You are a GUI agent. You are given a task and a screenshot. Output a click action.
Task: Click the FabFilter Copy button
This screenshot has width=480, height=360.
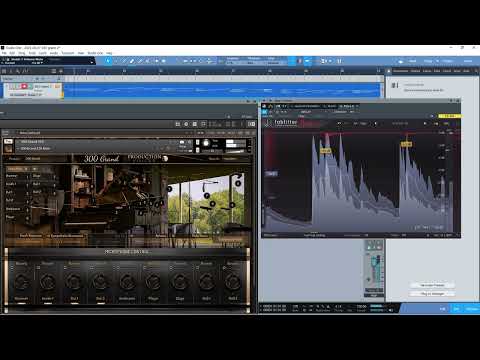(364, 123)
